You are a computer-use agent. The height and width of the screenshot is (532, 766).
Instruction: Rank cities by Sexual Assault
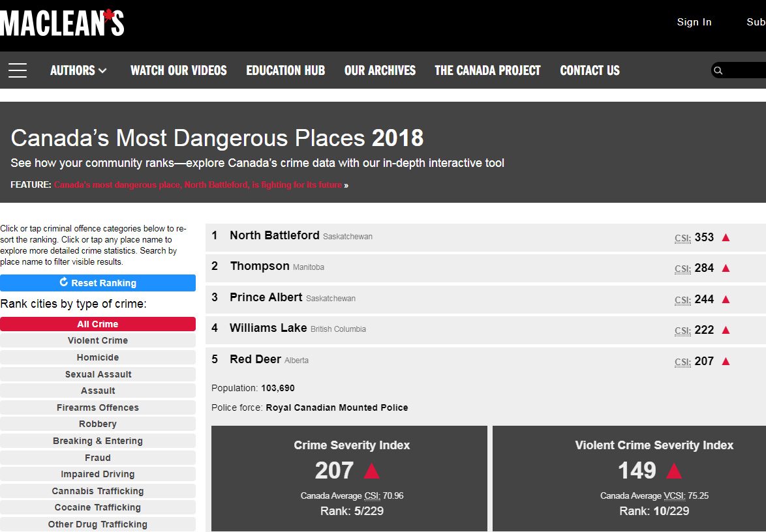98,374
